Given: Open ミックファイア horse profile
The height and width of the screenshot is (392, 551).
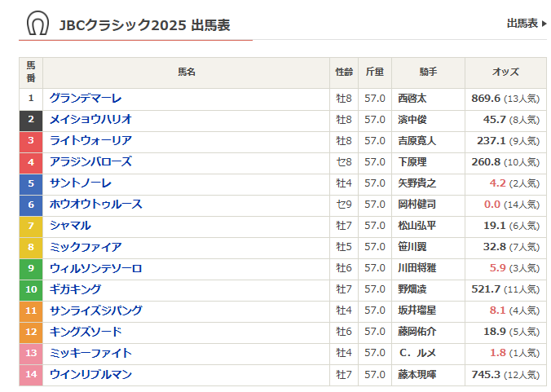Looking at the screenshot, I should 86,247.
